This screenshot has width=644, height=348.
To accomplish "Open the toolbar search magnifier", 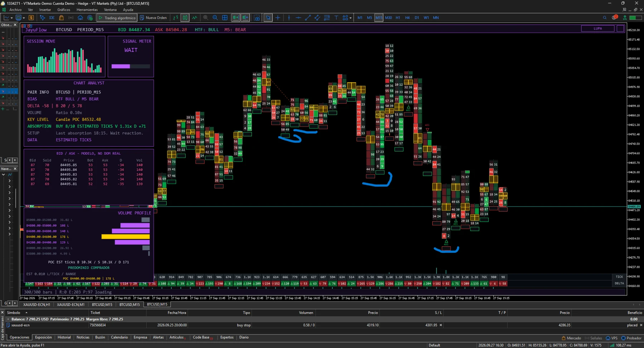I will (605, 18).
